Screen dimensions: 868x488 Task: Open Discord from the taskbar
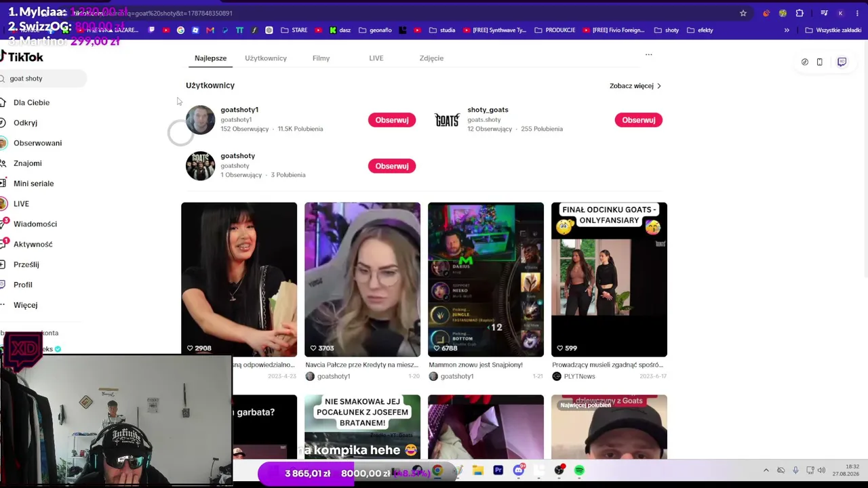click(519, 470)
